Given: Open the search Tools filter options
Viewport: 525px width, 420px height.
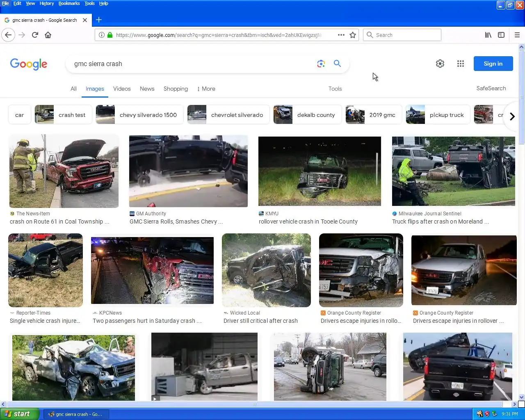Looking at the screenshot, I should (x=335, y=89).
